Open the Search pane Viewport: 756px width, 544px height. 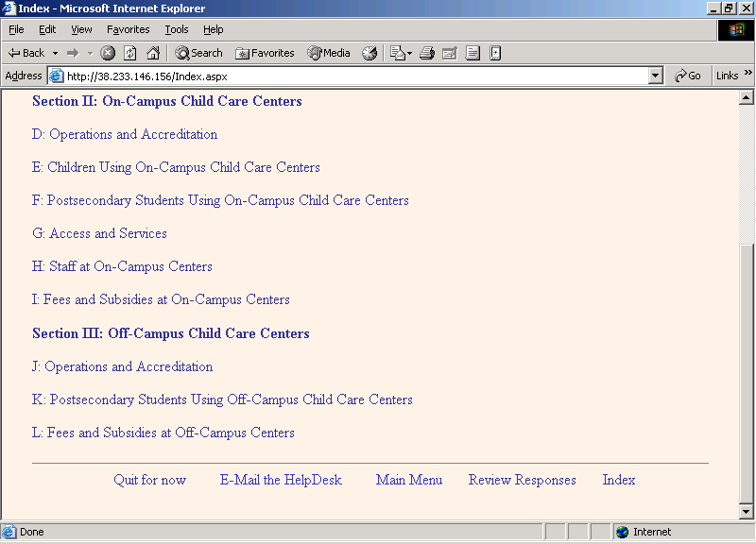[x=198, y=53]
